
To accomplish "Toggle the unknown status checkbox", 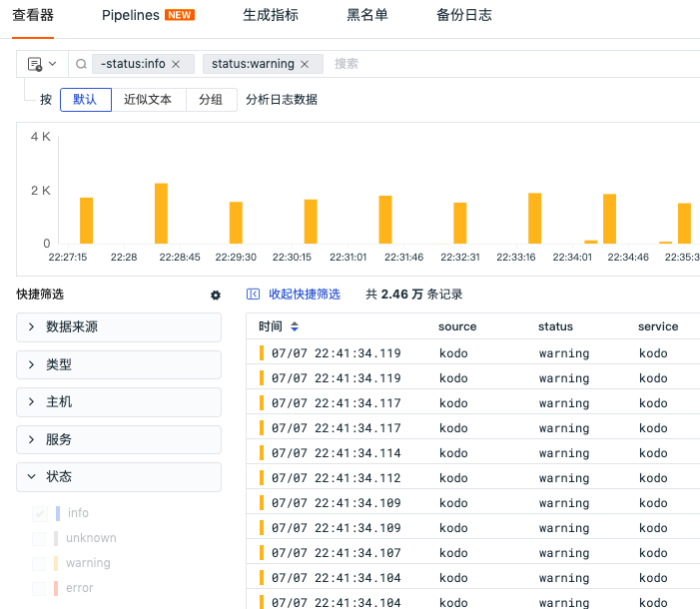I will (x=40, y=538).
